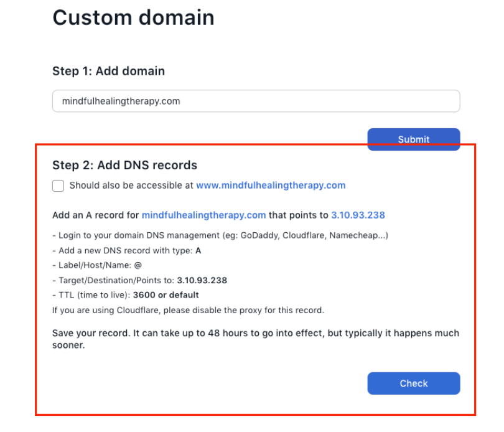This screenshot has height=432, width=504.
Task: Click the bold 3.10.93.238 in Target/Destination line
Action: pos(202,280)
